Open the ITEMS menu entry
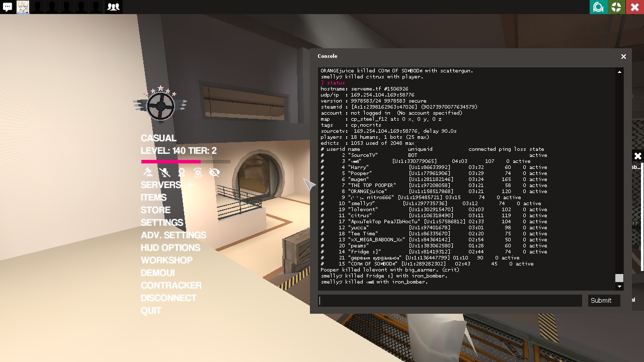 tap(153, 198)
